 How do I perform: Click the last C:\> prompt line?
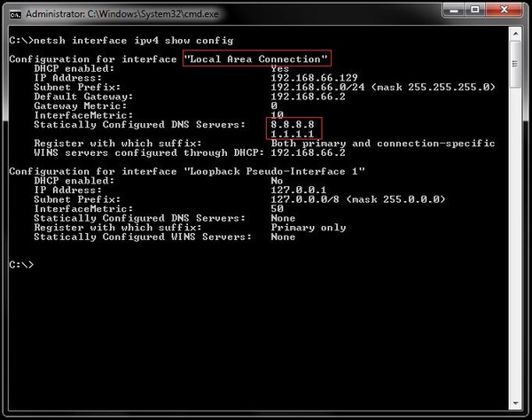click(x=21, y=264)
